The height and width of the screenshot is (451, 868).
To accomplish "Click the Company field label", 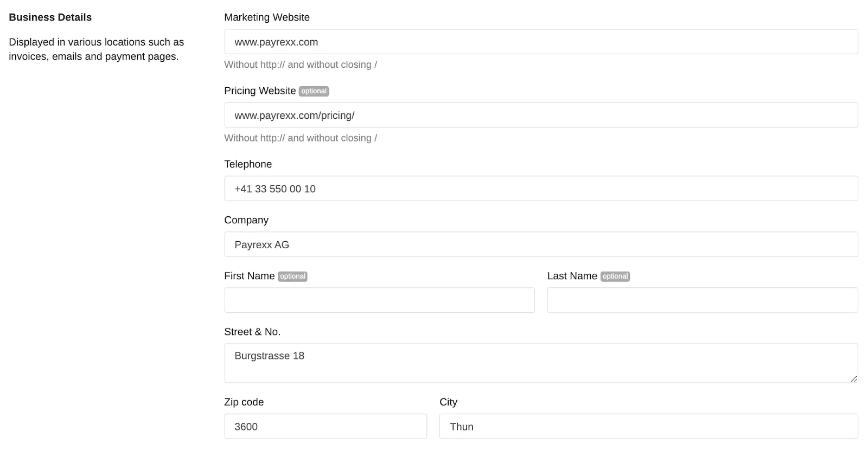I will tap(246, 220).
